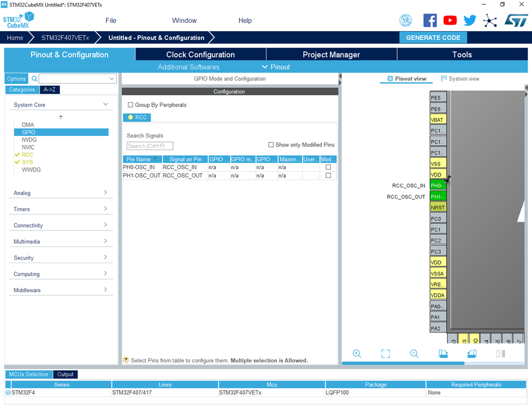The image size is (532, 409).
Task: Expand the Computing category
Action: coord(105,274)
